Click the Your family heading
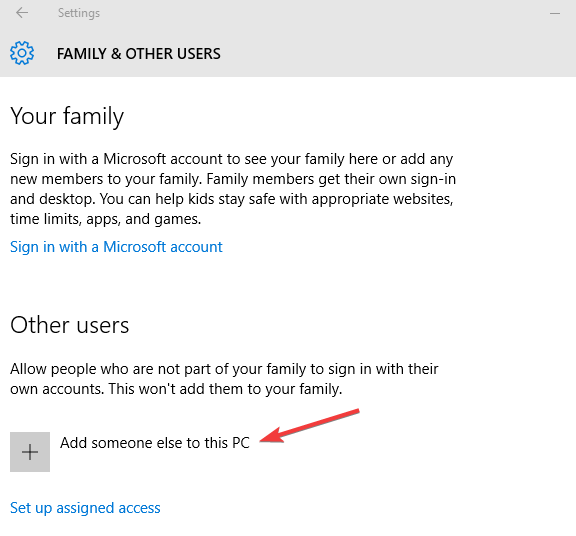The image size is (576, 536). tap(67, 116)
